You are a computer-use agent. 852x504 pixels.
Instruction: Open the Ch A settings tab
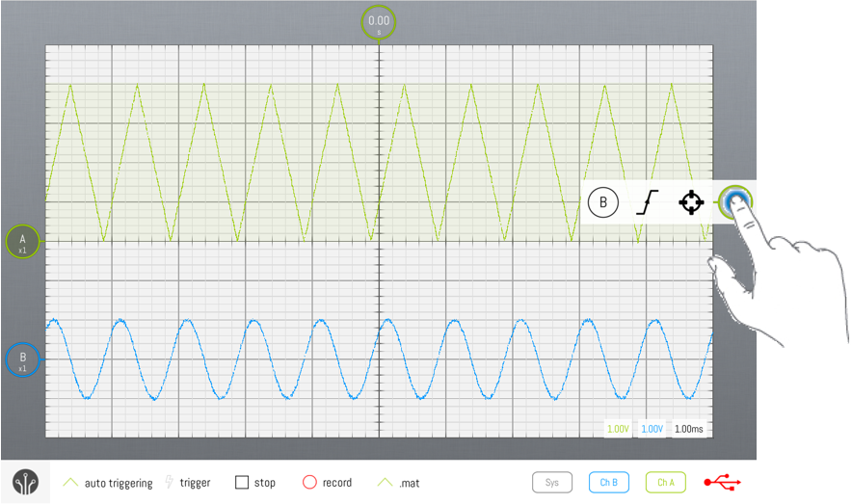pyautogui.click(x=665, y=483)
